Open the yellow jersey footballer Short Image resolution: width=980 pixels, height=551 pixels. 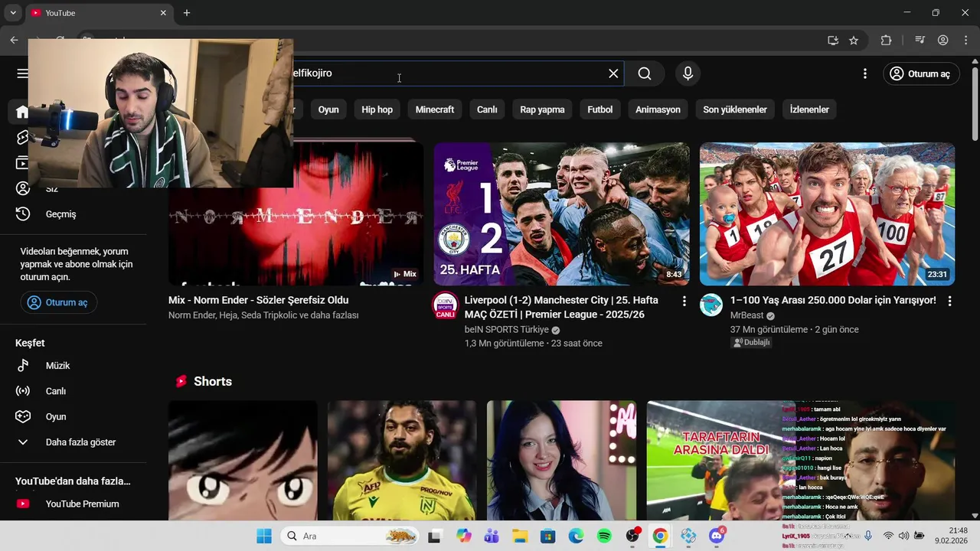click(402, 460)
